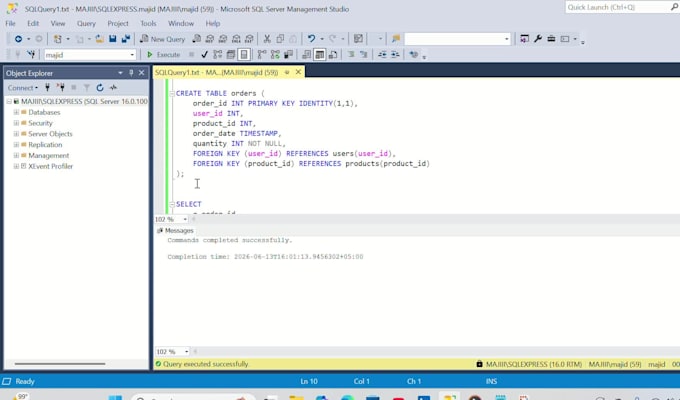680x400 pixels.
Task: Expand the Security node
Action: 16,123
